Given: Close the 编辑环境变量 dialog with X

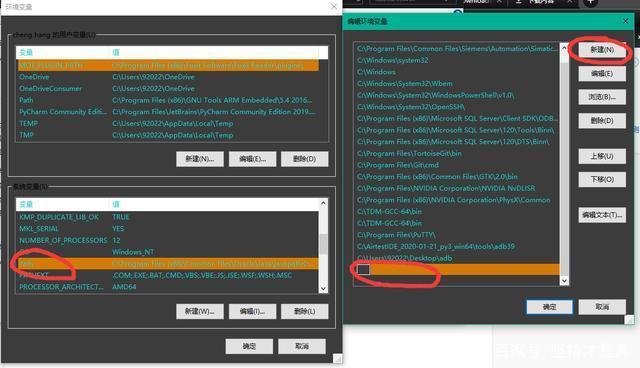Looking at the screenshot, I should [x=625, y=21].
